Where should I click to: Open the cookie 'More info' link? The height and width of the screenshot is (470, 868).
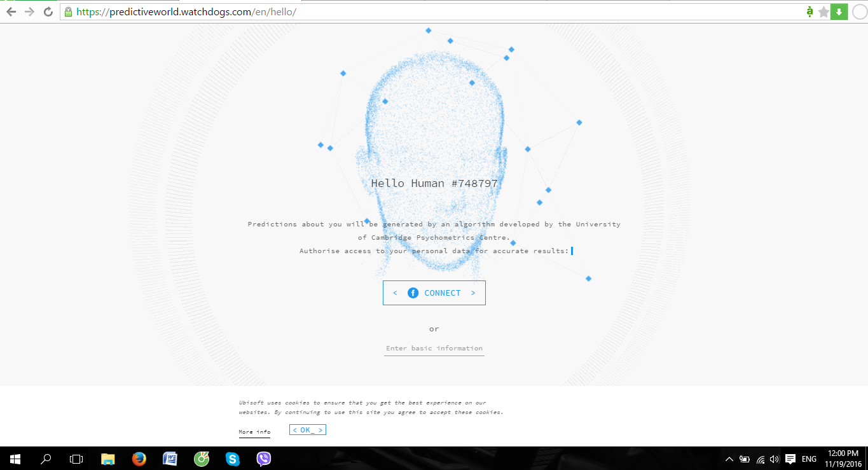254,432
